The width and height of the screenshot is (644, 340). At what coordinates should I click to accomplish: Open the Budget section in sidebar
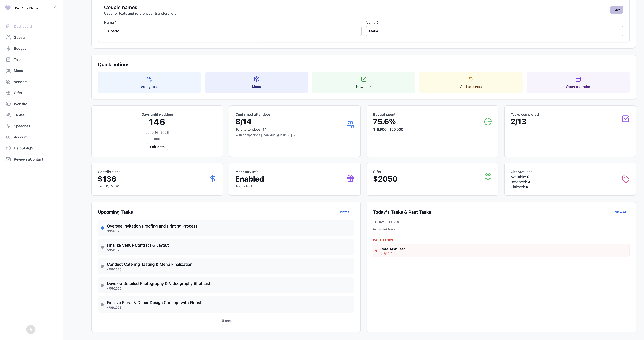pyautogui.click(x=20, y=48)
